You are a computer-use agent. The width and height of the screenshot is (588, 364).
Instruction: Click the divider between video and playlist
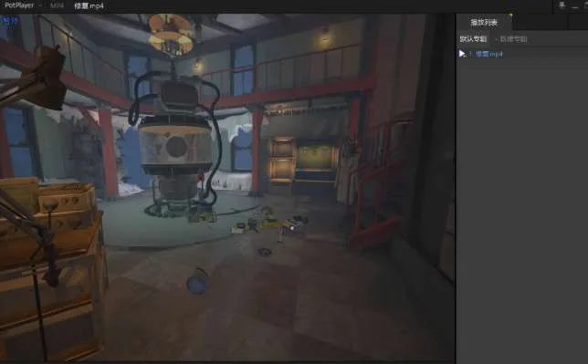click(x=456, y=187)
